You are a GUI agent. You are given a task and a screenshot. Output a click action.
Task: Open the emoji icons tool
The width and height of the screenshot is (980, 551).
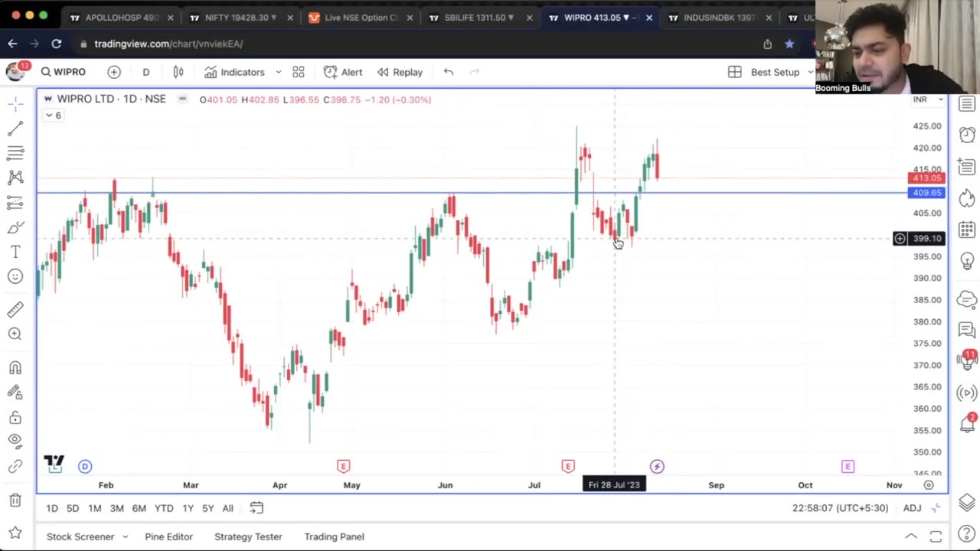[x=15, y=276]
